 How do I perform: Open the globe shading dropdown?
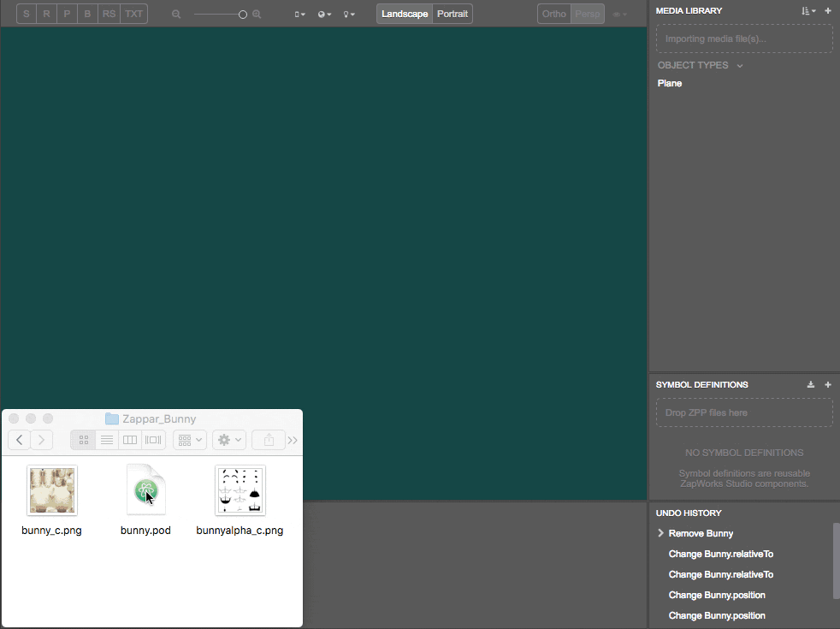tap(325, 15)
